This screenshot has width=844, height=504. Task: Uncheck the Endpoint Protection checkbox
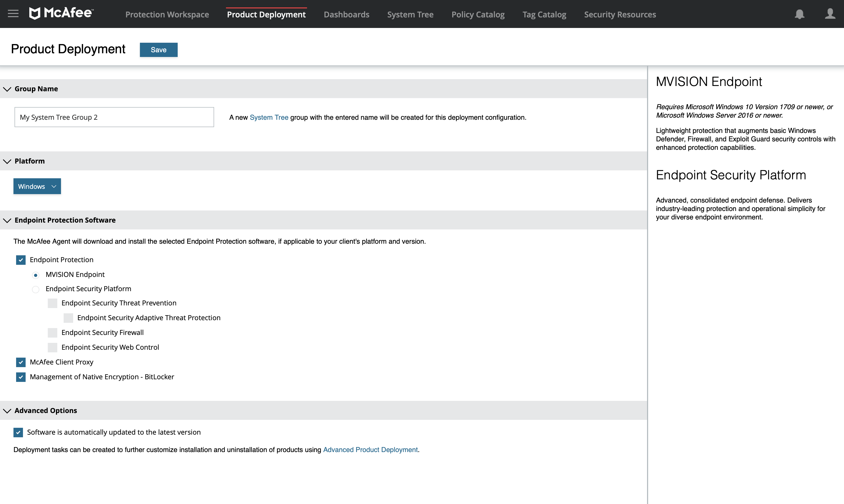click(21, 260)
